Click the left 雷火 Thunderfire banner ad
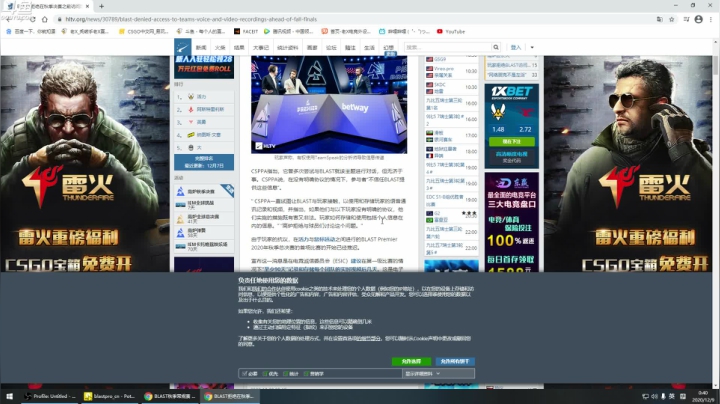 pos(85,164)
